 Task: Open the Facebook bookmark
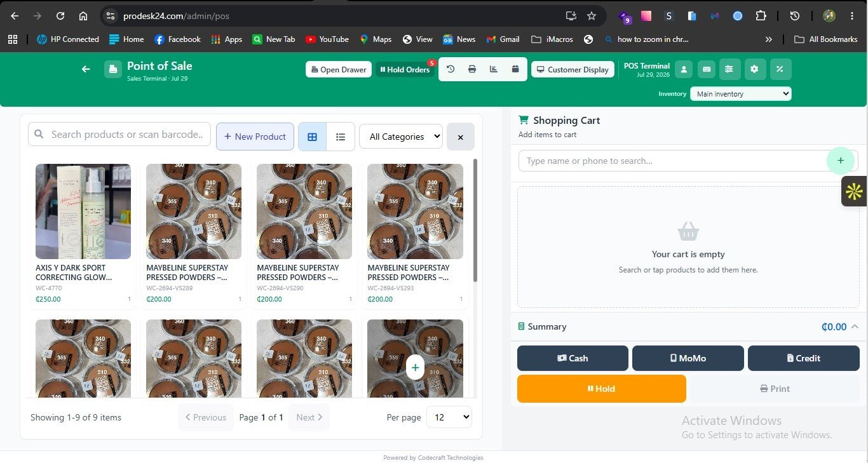coord(177,39)
